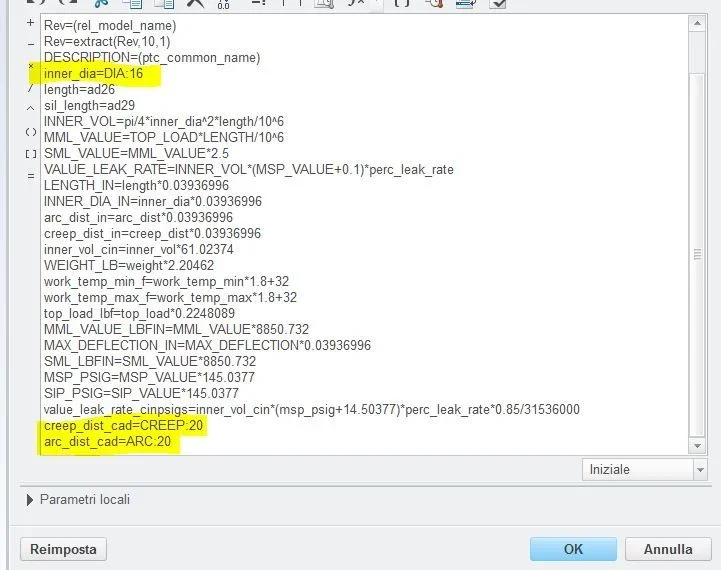
Task: Click the line creep_dist_cad=CREEP:20
Action: coord(123,426)
